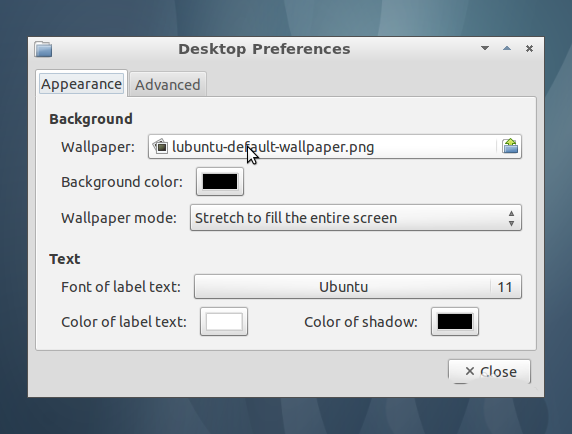Click the Wallpaper mode up/down arrows
The width and height of the screenshot is (572, 434).
click(x=511, y=218)
